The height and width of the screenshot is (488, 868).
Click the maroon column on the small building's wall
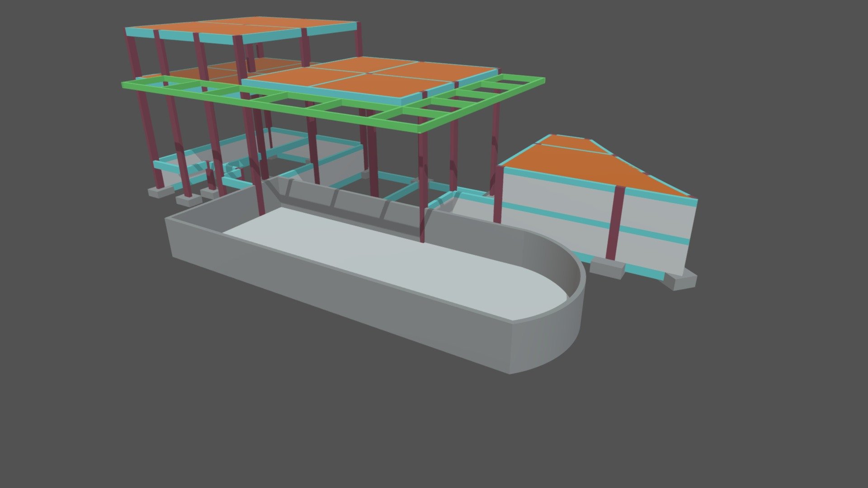pos(616,223)
